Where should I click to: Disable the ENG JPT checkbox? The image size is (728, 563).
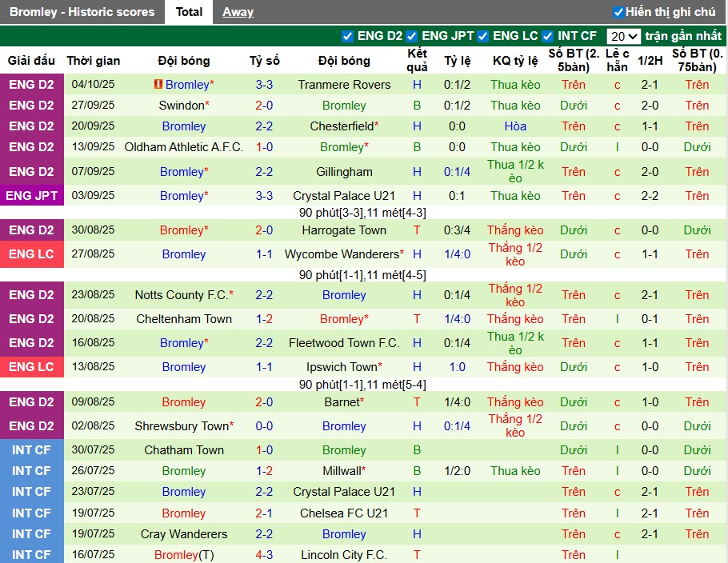(x=412, y=35)
